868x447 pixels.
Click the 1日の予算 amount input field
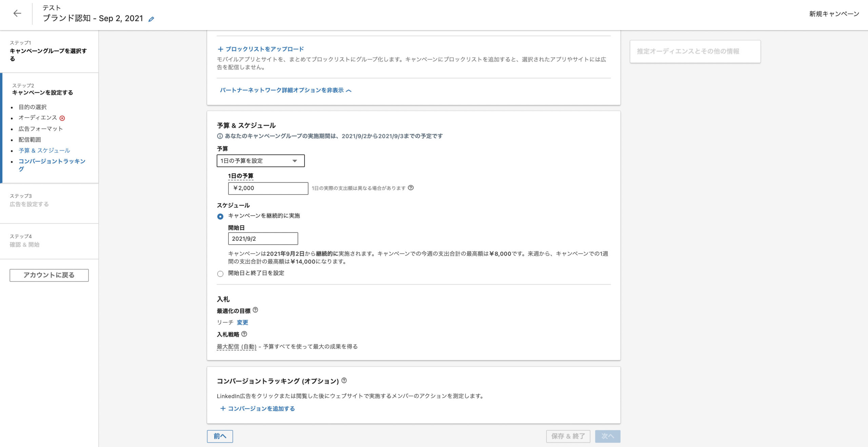(268, 188)
